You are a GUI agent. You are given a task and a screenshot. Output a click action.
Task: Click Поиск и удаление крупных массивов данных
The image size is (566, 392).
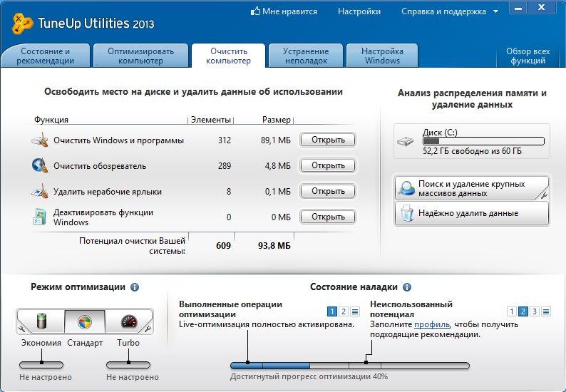point(472,188)
